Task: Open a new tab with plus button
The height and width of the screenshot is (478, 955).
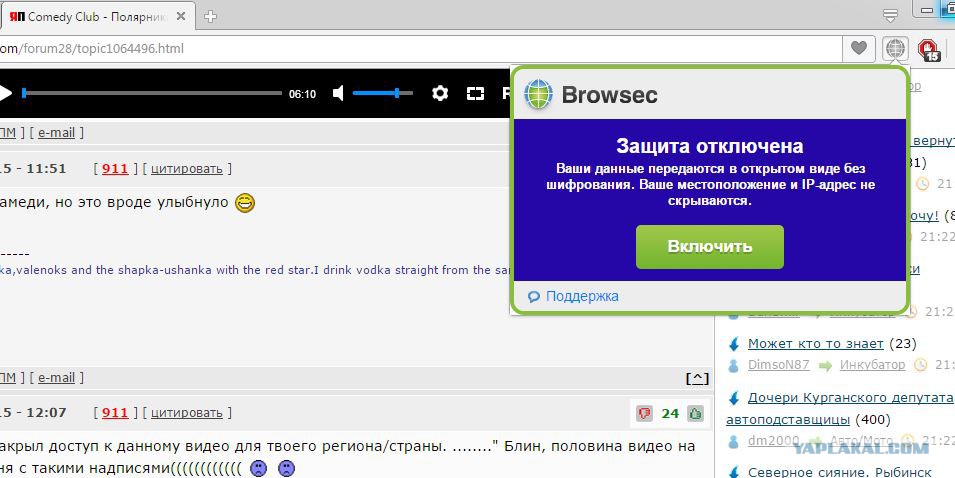Action: (x=211, y=17)
